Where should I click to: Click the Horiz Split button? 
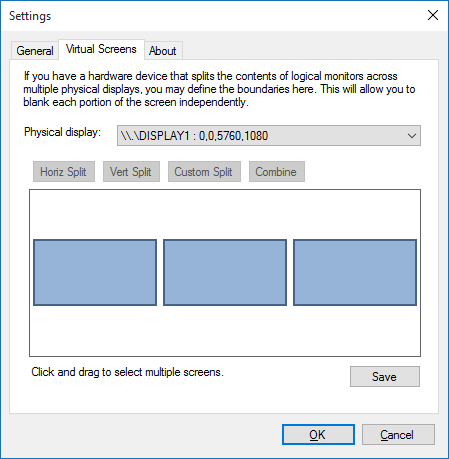point(64,172)
